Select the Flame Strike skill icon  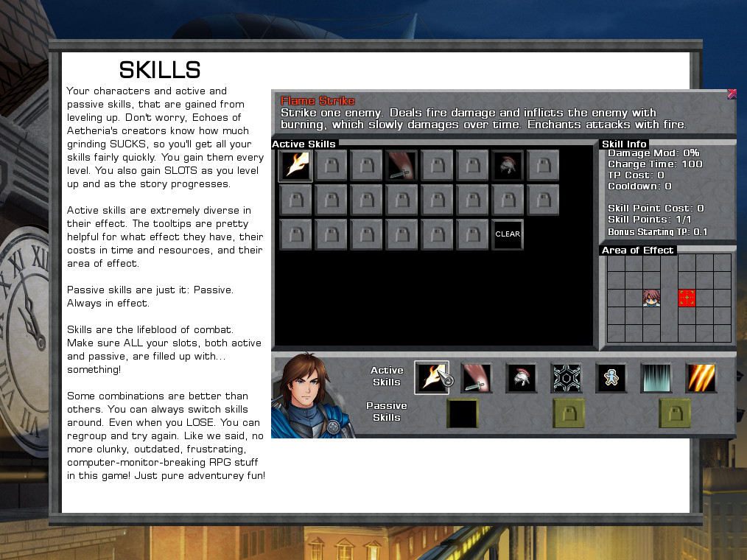[x=431, y=377]
